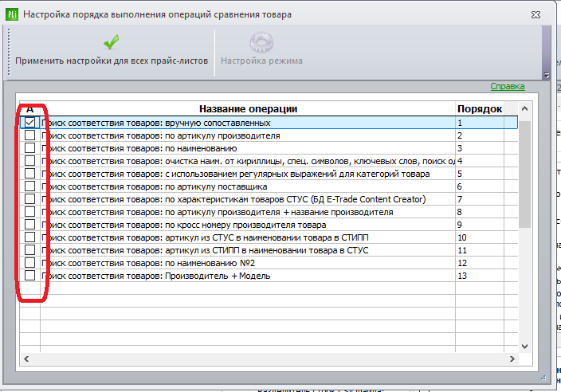Screen dimensions: 561x392
Task: Uncheck the 'вручную сопоставленных' operation checkbox
Action: pos(29,123)
